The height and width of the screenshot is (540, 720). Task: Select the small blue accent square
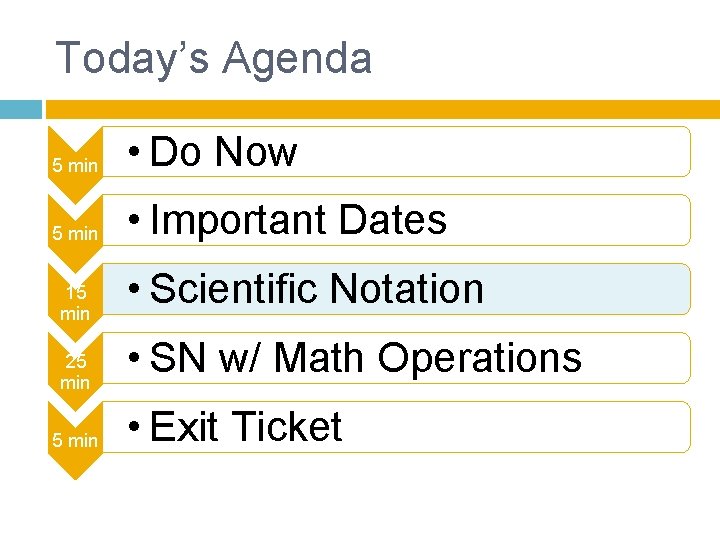(20, 109)
